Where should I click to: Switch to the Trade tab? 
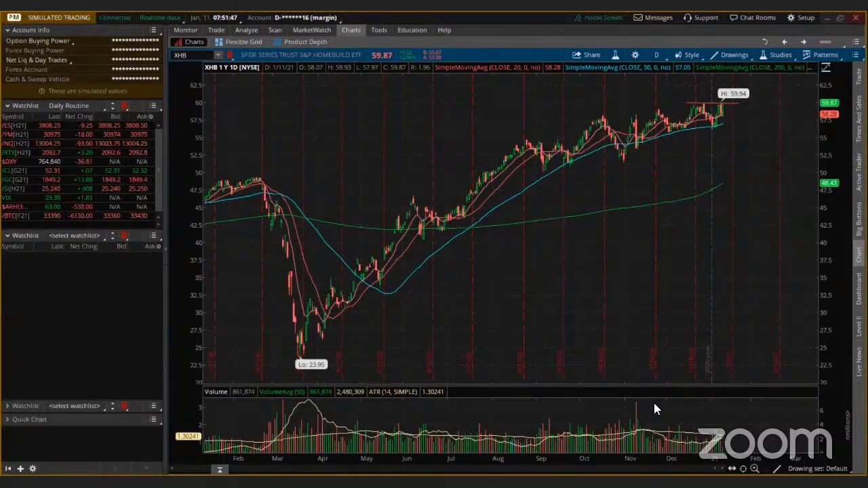(216, 30)
